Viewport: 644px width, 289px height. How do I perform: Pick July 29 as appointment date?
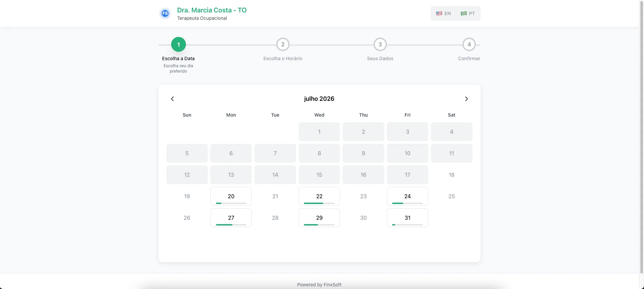coord(319,218)
